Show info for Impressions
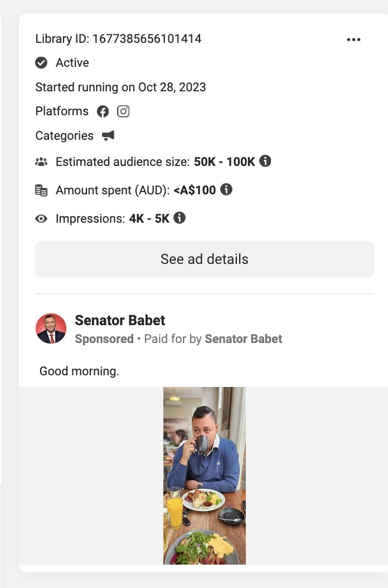This screenshot has height=588, width=388. pos(180,218)
